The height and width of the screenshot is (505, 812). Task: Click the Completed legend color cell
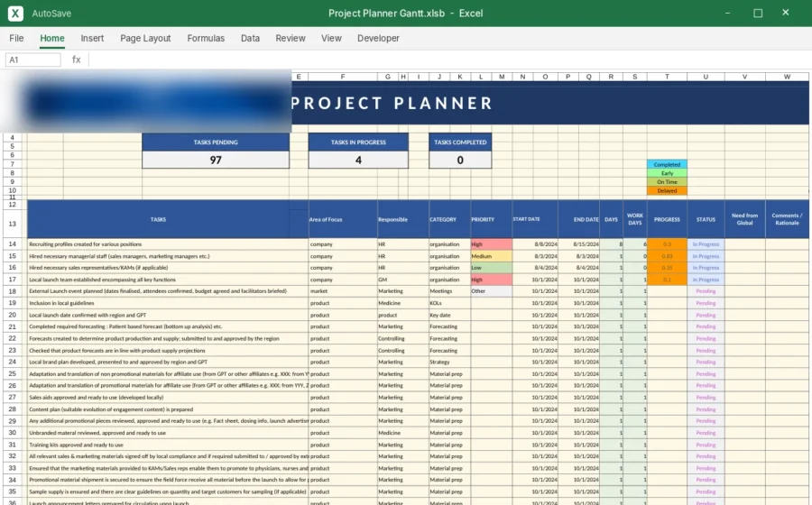coord(667,164)
